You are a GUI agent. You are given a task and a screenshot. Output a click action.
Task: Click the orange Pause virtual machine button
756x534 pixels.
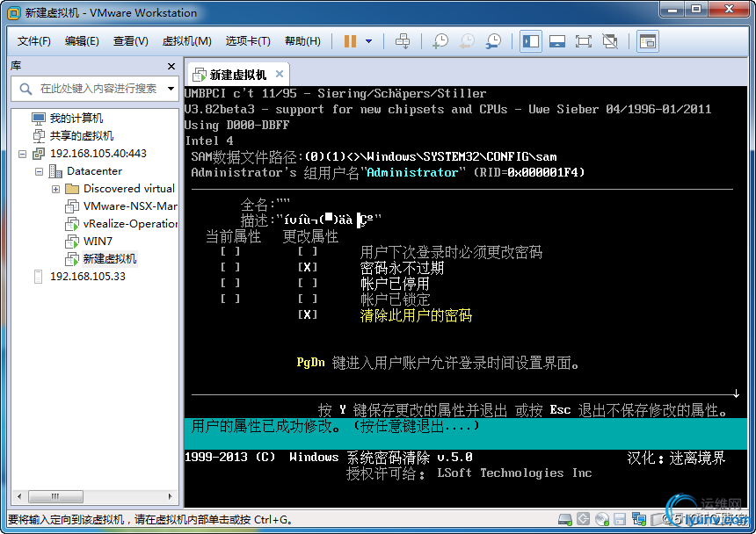tap(350, 41)
